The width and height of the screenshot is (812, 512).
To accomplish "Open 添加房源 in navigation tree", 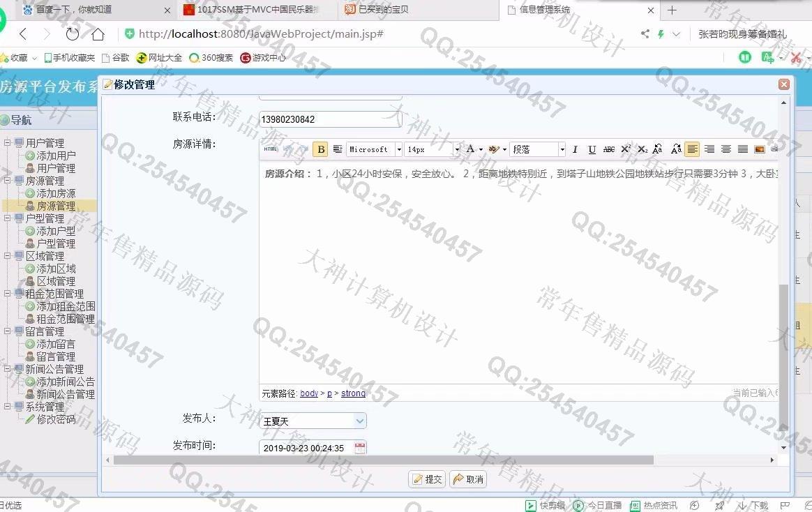I will coord(56,193).
